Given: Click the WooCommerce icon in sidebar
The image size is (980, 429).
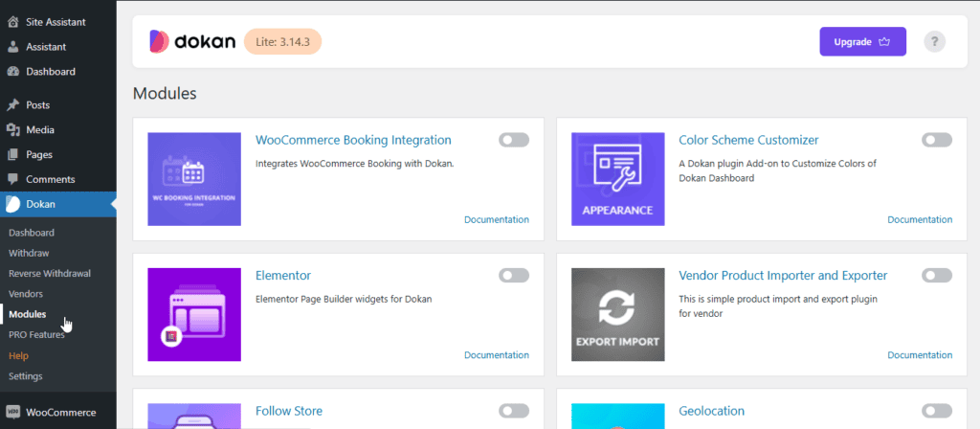Looking at the screenshot, I should (x=12, y=412).
